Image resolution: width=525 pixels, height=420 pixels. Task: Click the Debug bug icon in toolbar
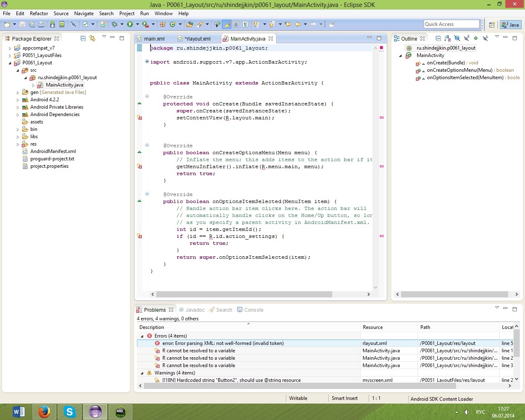coord(114,25)
